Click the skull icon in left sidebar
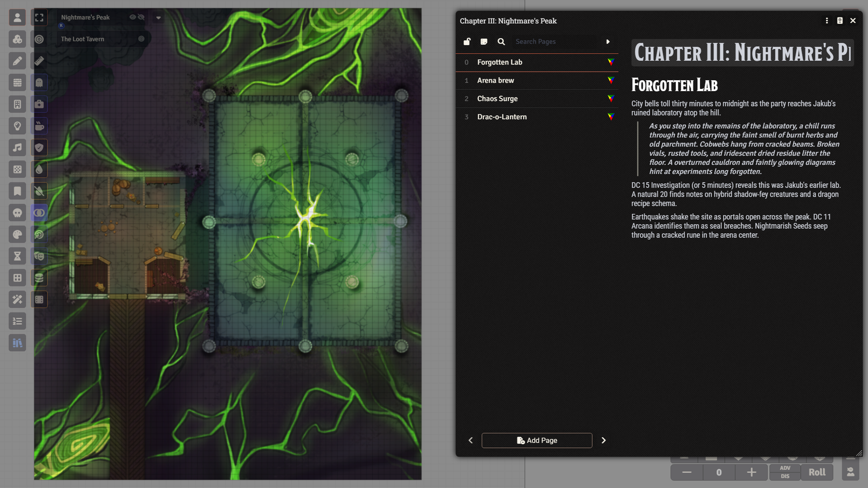The width and height of the screenshot is (868, 488). point(17,213)
